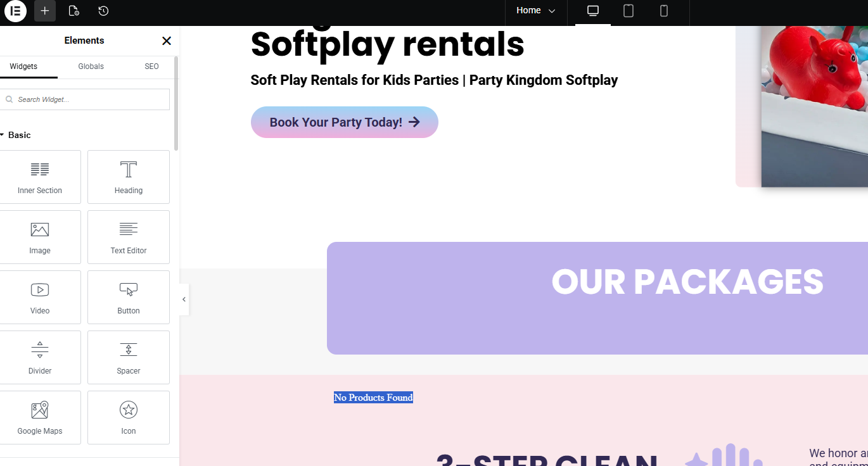Open the History clock icon
The image size is (868, 466).
(103, 11)
